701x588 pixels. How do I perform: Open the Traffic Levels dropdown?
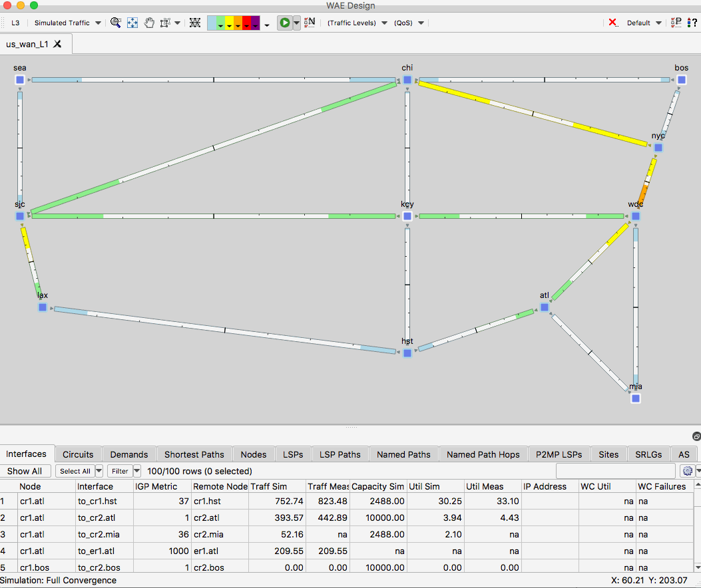[357, 23]
